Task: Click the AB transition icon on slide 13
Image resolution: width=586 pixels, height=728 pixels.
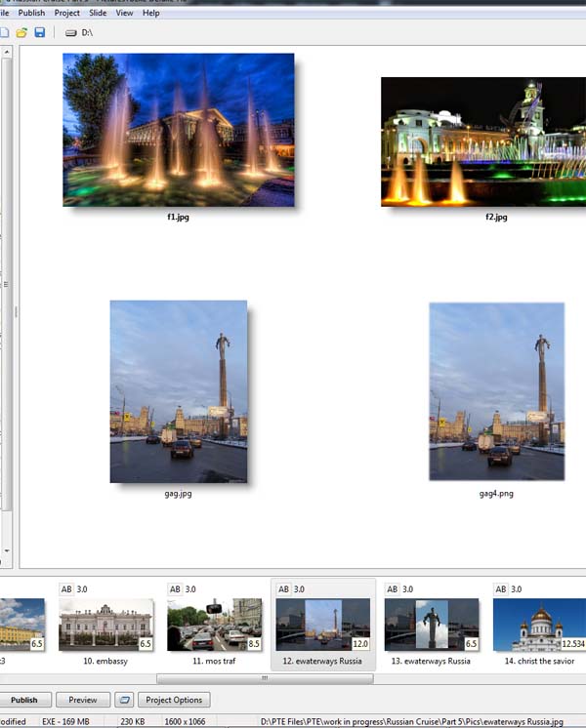Action: (x=393, y=589)
